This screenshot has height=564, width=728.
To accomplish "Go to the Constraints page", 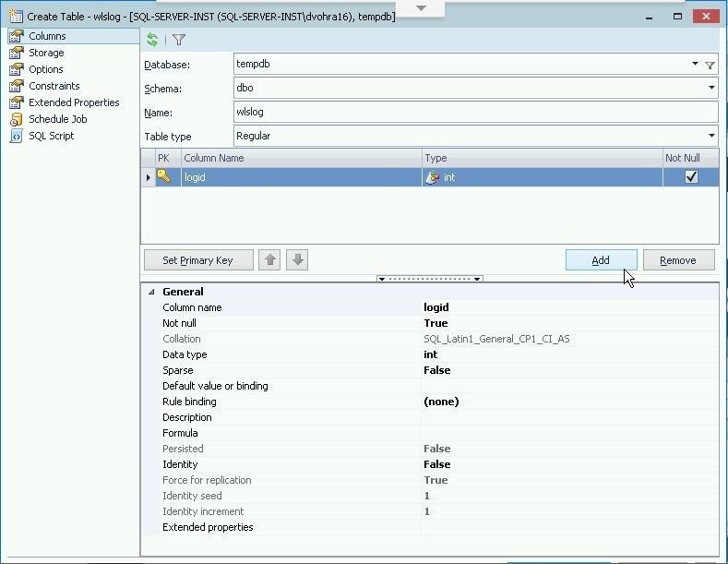I will coord(54,86).
